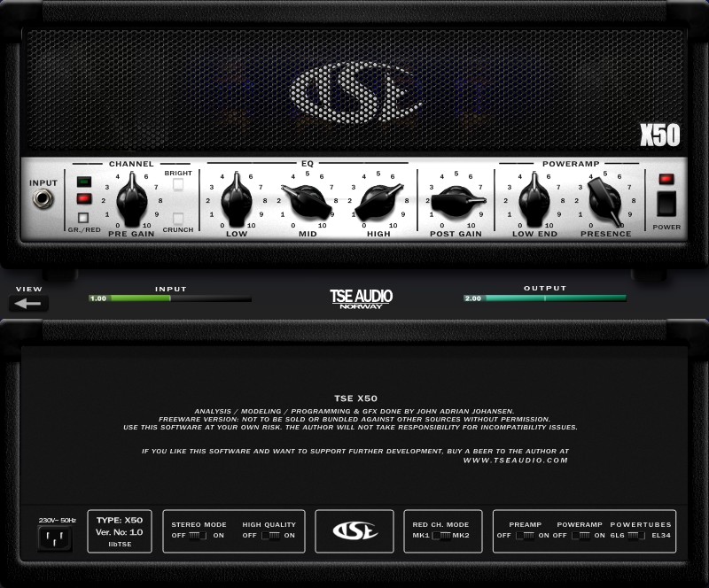709x588 pixels.
Task: Click the 230V power socket icon
Action: [x=57, y=538]
